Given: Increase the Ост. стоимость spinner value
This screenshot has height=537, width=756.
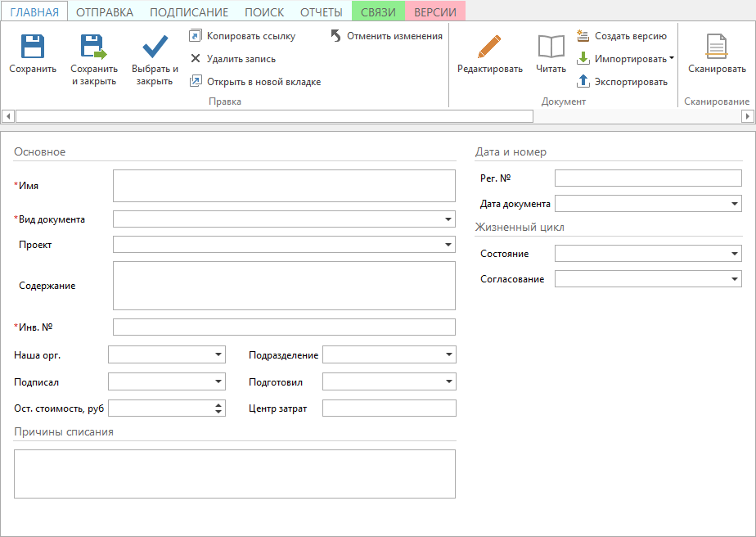Looking at the screenshot, I should (x=218, y=405).
